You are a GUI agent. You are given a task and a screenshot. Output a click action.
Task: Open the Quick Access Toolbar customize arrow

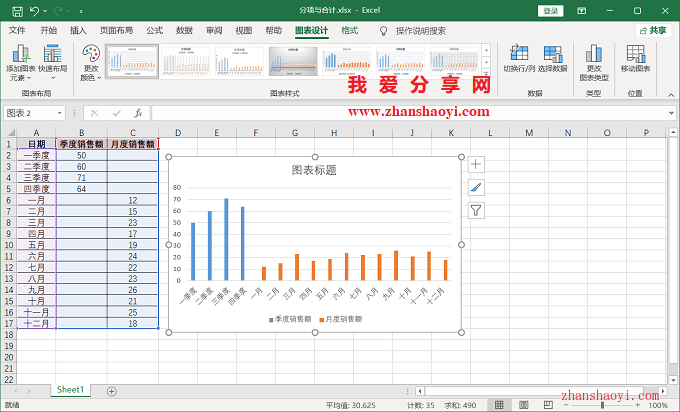pyautogui.click(x=81, y=11)
